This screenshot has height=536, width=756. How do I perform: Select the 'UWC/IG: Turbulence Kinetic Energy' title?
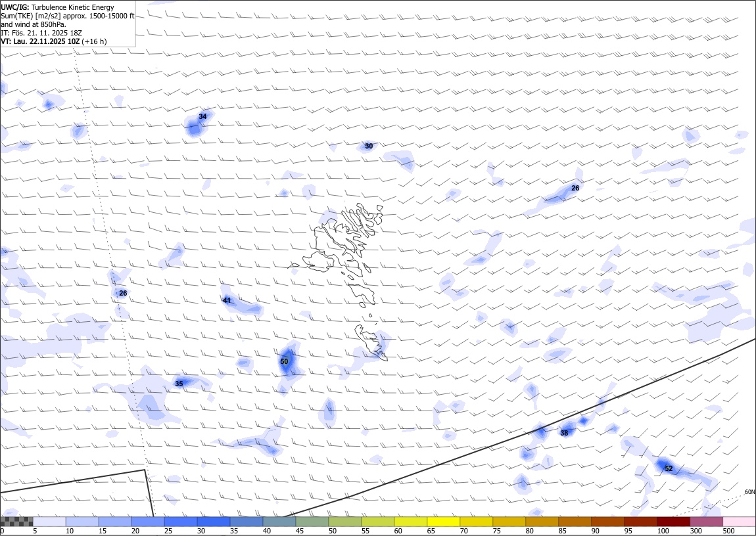coord(58,7)
